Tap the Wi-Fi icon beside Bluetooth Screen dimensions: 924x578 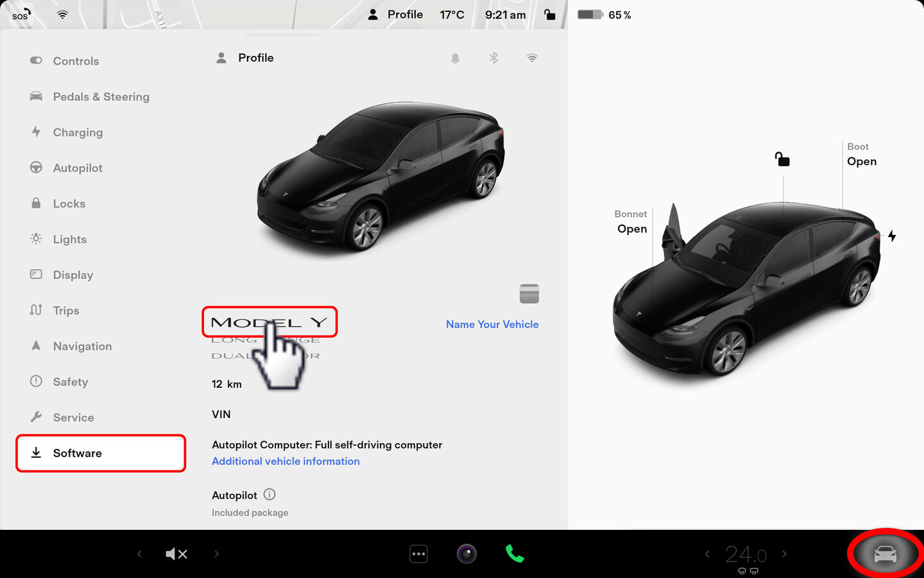point(532,58)
